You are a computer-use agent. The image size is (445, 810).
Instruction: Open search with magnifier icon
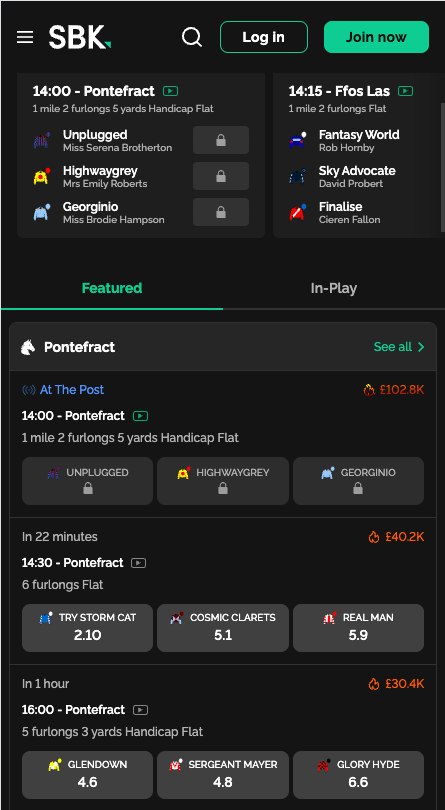pyautogui.click(x=192, y=37)
